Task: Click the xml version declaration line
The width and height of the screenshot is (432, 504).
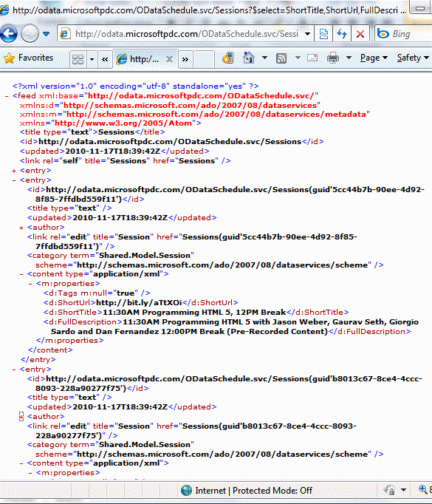Action: click(x=136, y=86)
